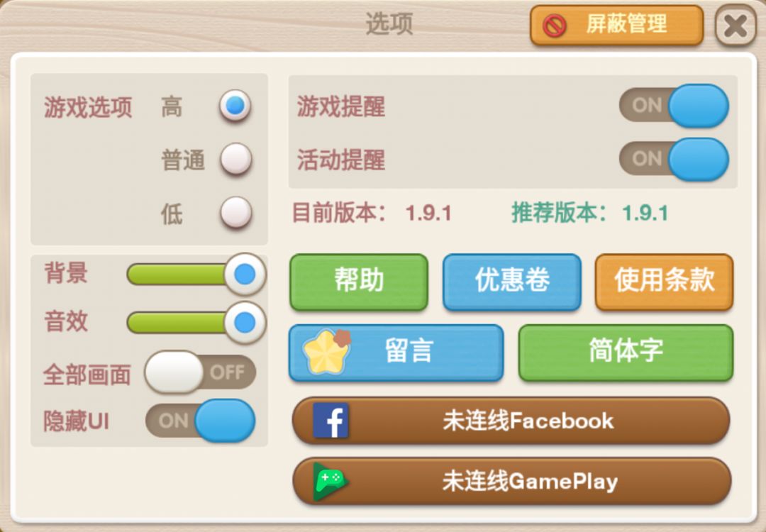This screenshot has width=766, height=532.
Task: Click the red prohibition icon on 屏蔽管理
Action: pyautogui.click(x=555, y=25)
